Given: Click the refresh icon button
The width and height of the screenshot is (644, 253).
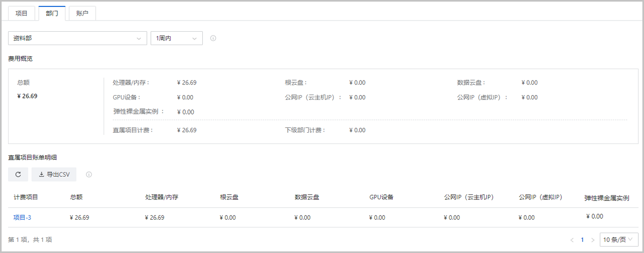Looking at the screenshot, I should tap(18, 174).
